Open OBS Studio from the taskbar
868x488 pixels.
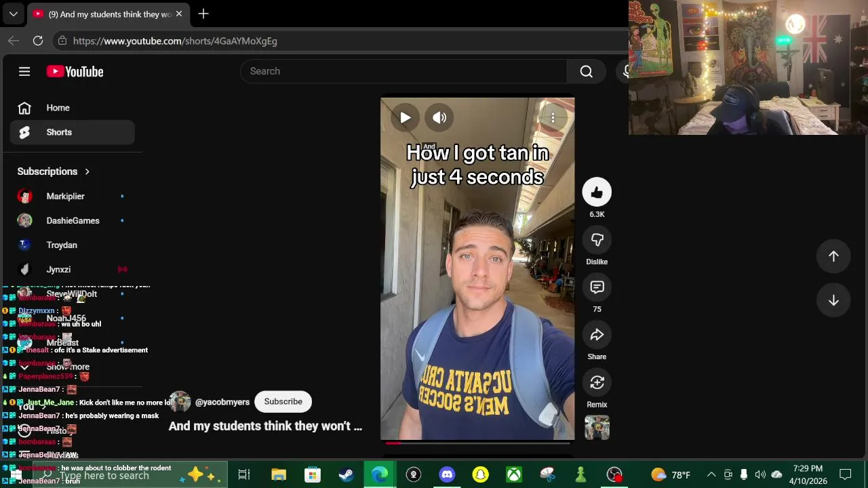pos(614,474)
